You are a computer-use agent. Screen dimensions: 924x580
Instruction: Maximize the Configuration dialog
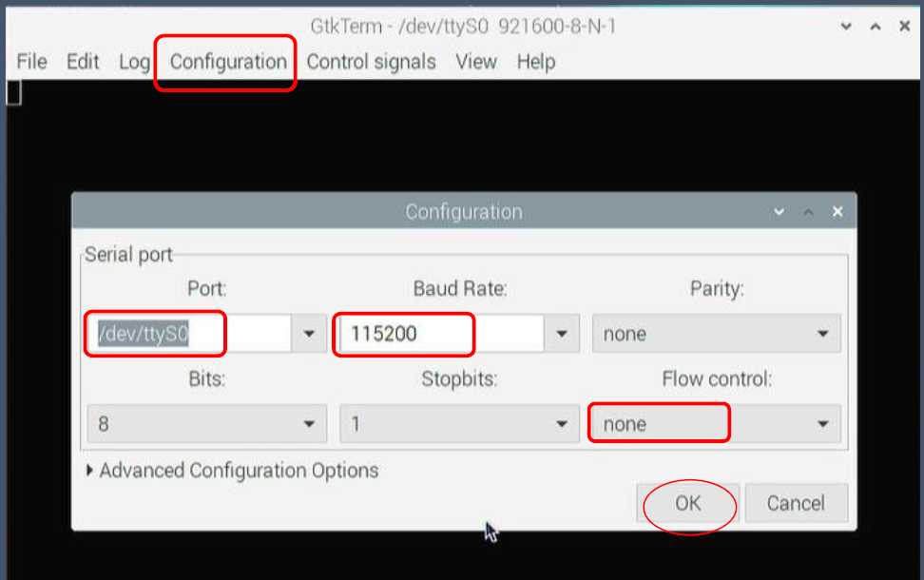click(x=808, y=212)
